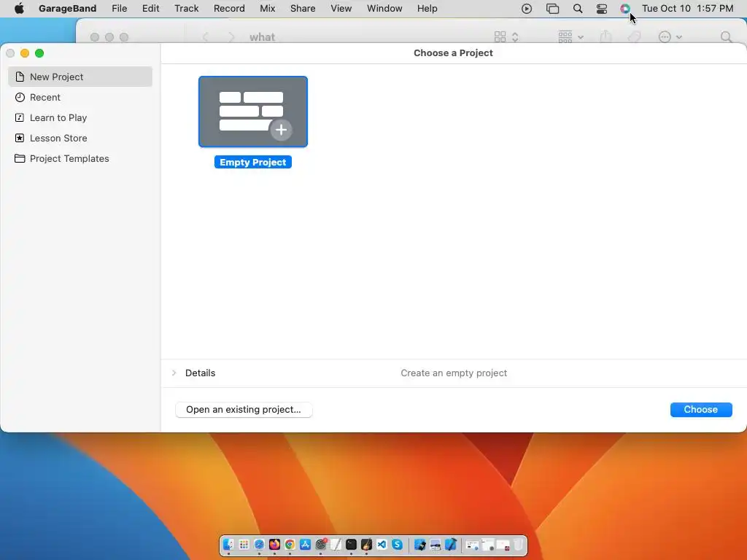This screenshot has width=747, height=560.
Task: Expand the Details disclosure arrow
Action: pyautogui.click(x=174, y=373)
